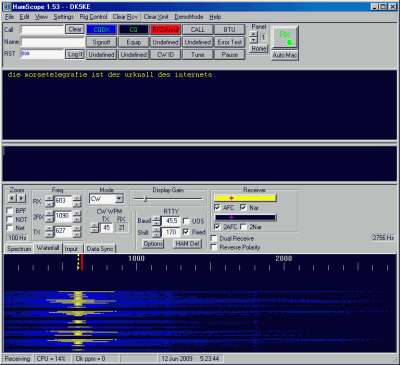
Task: Click the Clear button next to Call
Action: point(75,29)
